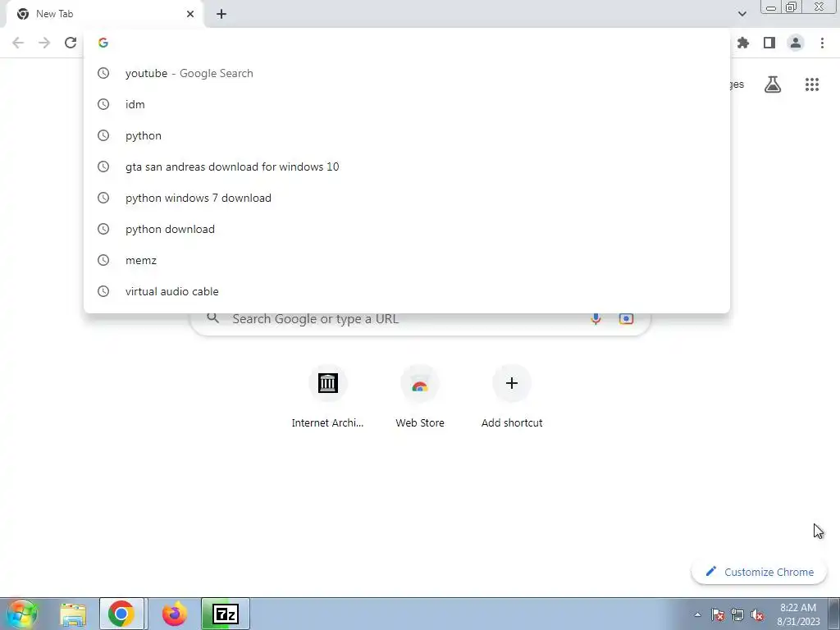The height and width of the screenshot is (630, 840).
Task: Choose "python download" suggestion
Action: coord(407,229)
